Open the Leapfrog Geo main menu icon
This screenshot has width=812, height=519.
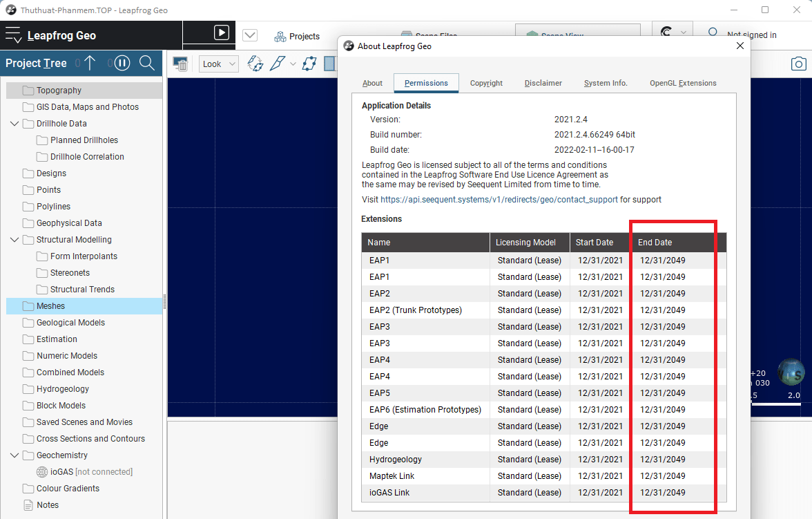pos(13,35)
